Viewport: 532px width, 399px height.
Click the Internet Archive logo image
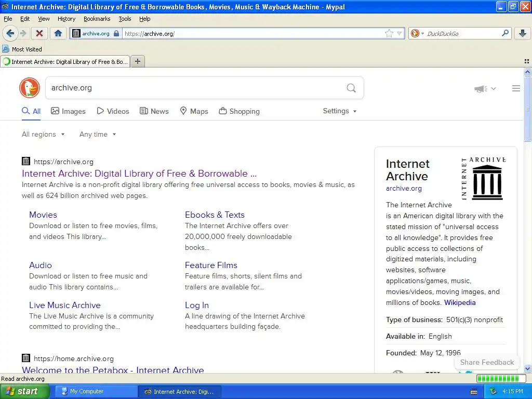tap(484, 178)
